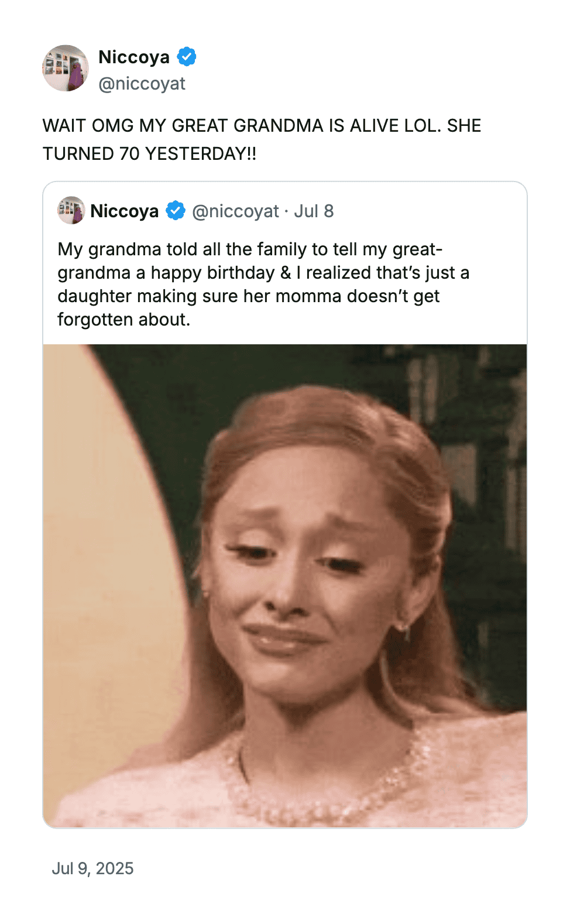Image resolution: width=570 pixels, height=924 pixels.
Task: Open the Jul 8 timestamp of the quoted tweet
Action: click(314, 211)
